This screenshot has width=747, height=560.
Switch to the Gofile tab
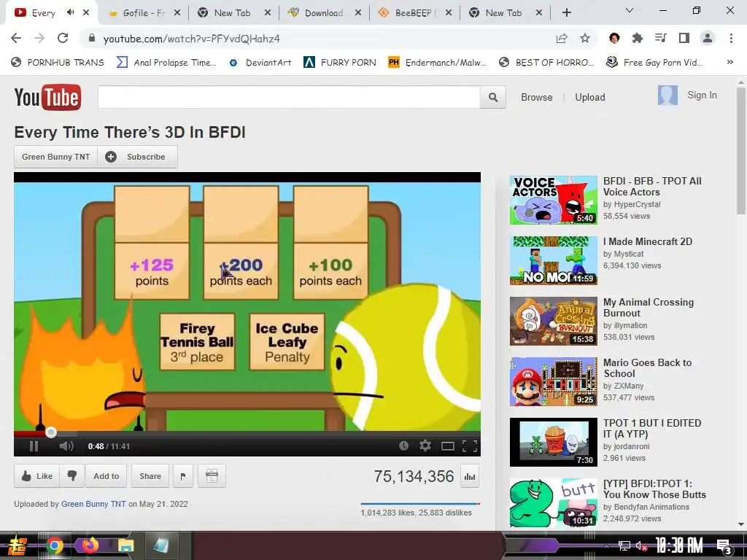pyautogui.click(x=142, y=13)
